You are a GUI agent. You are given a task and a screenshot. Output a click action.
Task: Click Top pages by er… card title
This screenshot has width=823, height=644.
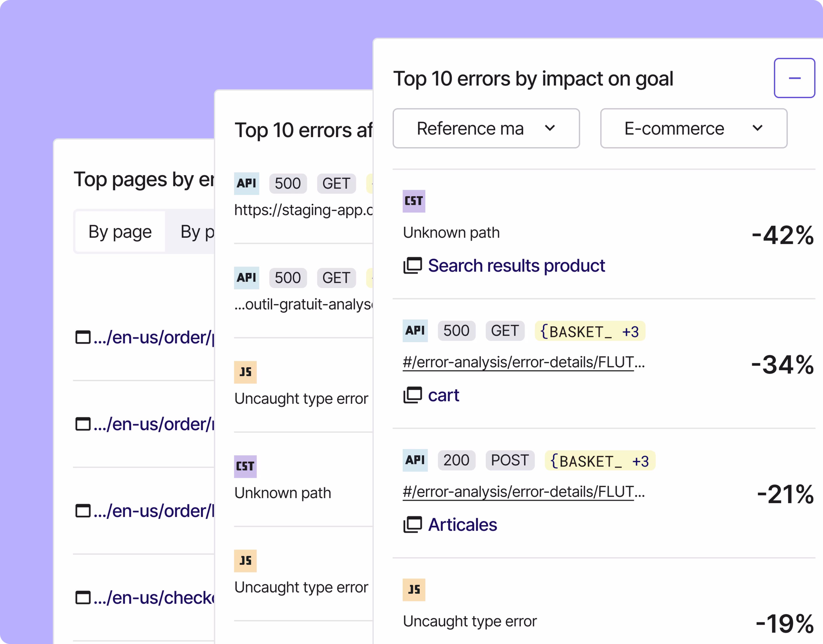[x=144, y=180]
